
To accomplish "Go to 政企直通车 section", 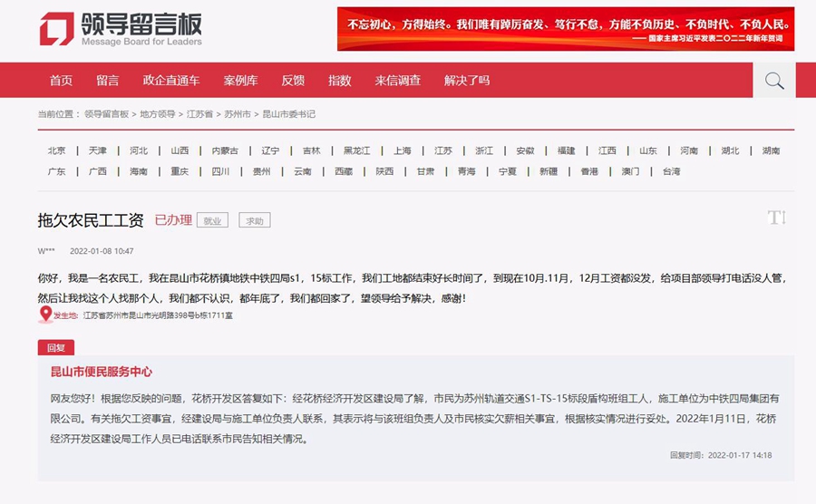I will pyautogui.click(x=171, y=81).
